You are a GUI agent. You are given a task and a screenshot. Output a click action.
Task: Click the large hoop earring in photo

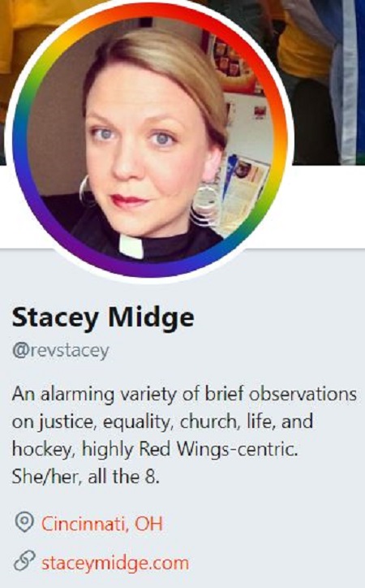(x=205, y=205)
